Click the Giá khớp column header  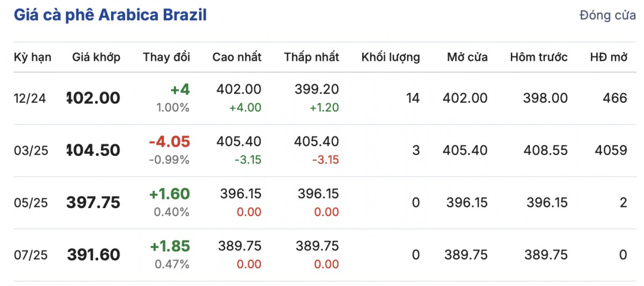pos(96,58)
